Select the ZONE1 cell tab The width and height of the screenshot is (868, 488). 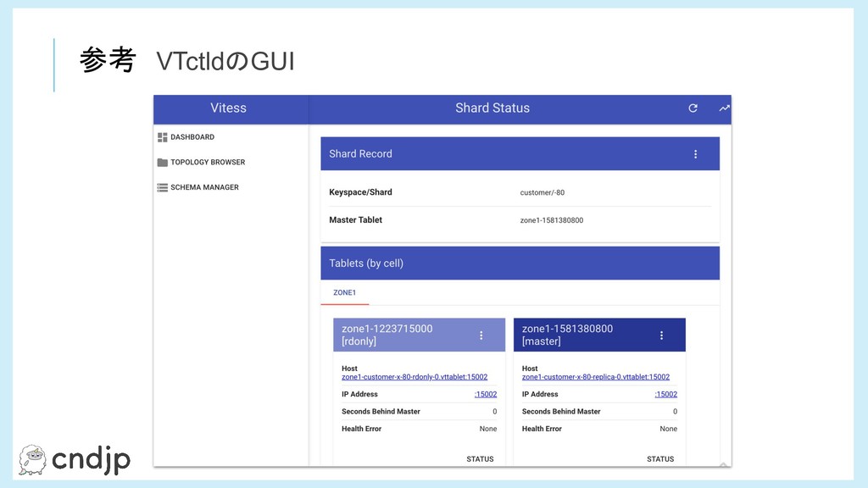tap(344, 292)
